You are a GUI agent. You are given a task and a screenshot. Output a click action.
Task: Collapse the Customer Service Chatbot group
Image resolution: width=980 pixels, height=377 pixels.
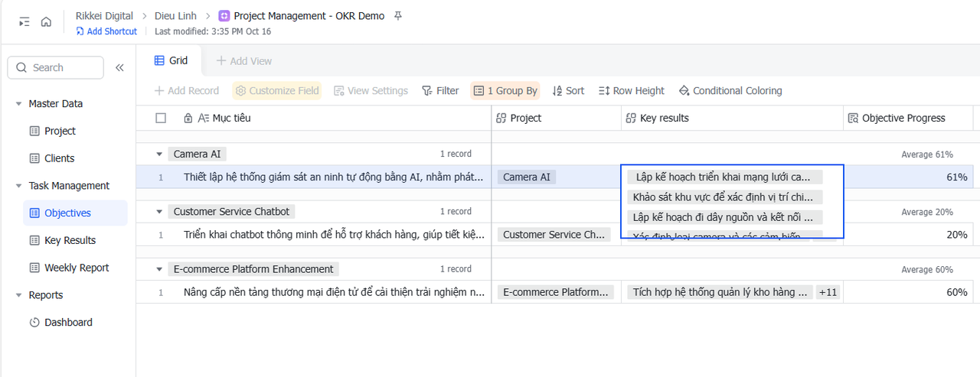[159, 212]
